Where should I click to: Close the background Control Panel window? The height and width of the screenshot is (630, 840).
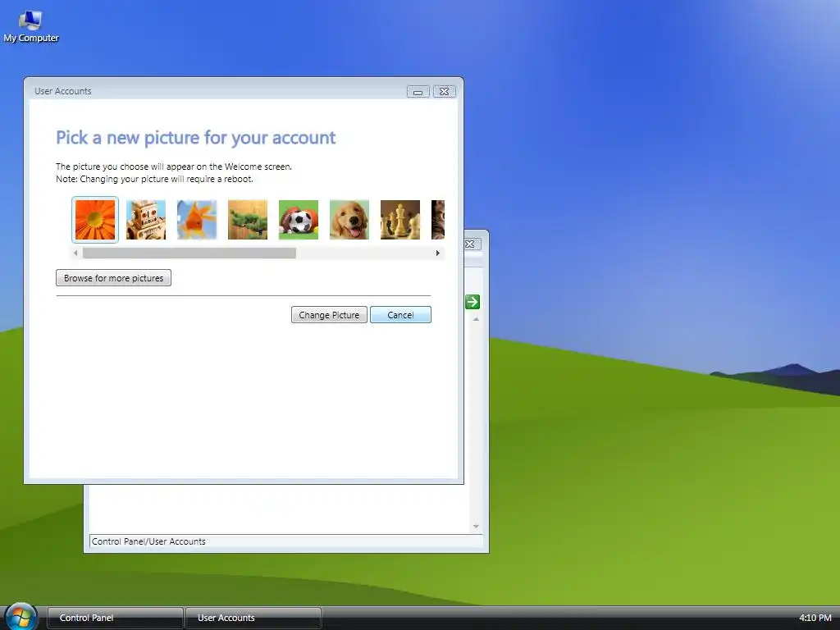tap(471, 244)
